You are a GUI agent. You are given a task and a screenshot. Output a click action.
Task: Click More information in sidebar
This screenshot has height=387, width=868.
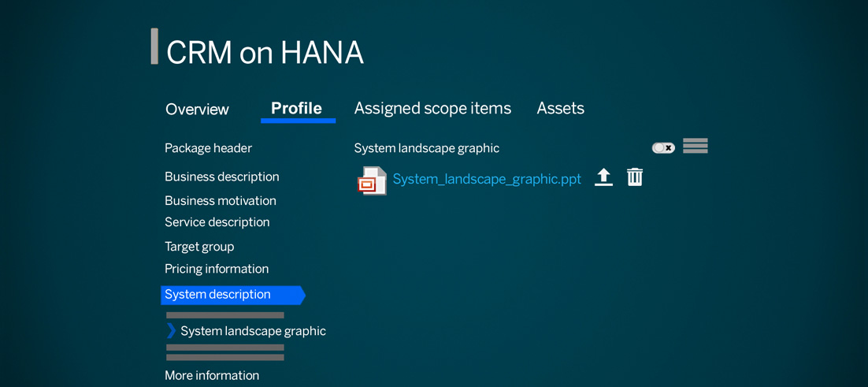(211, 375)
